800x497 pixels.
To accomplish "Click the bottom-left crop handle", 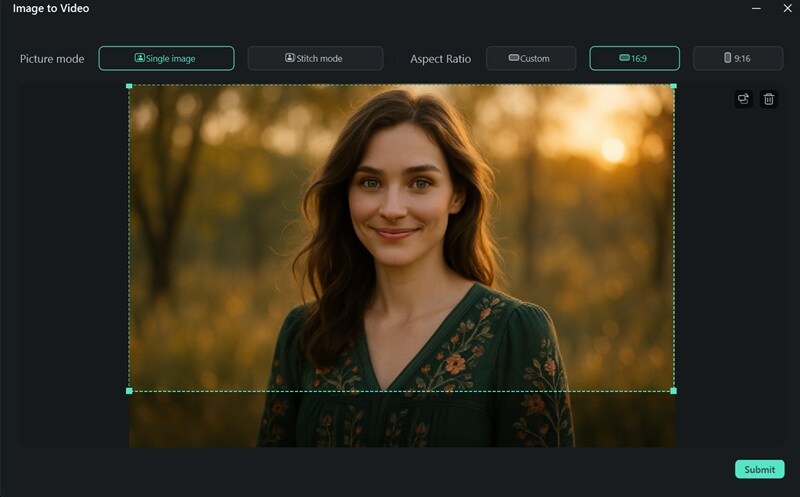I will (x=129, y=391).
